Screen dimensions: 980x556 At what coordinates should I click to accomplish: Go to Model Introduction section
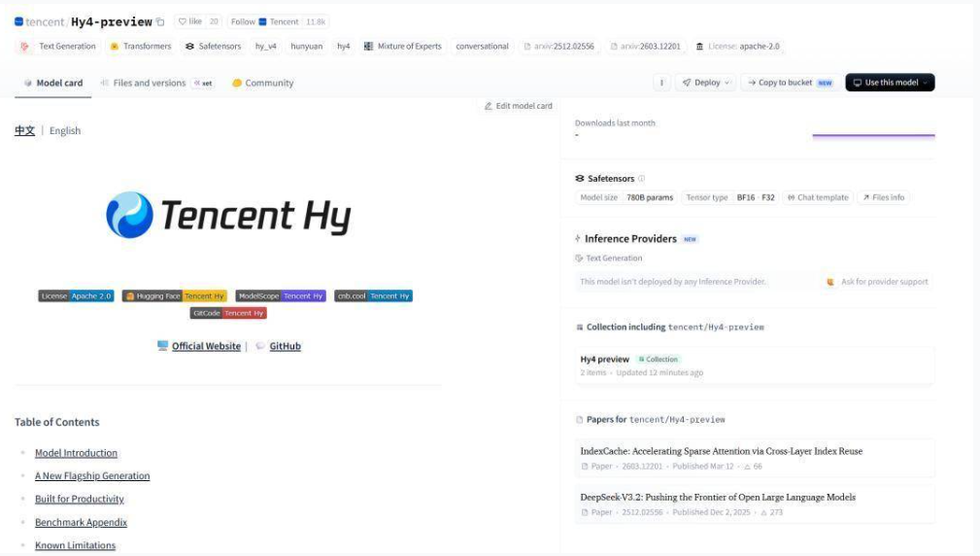(77, 453)
